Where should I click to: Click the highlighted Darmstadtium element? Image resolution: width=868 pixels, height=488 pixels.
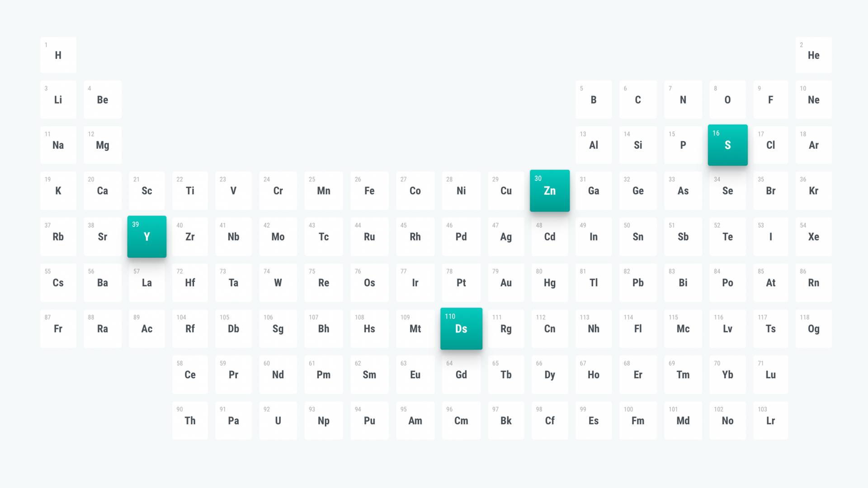[x=461, y=328]
